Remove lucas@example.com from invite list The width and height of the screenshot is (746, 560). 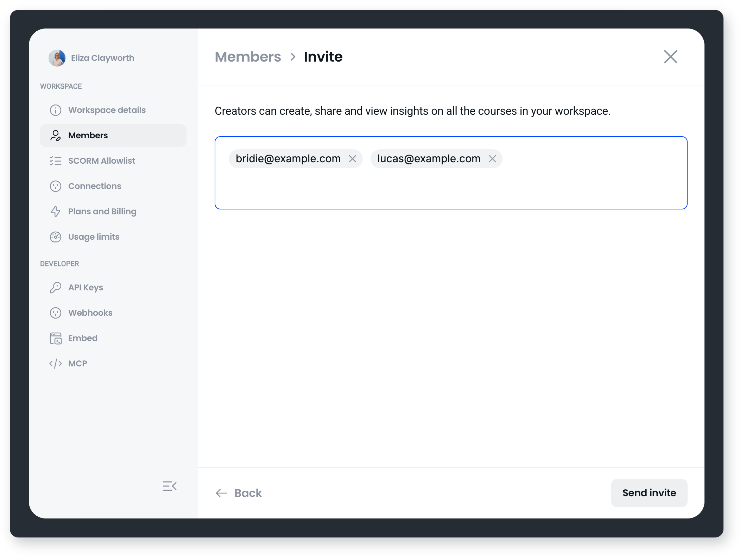(x=492, y=159)
